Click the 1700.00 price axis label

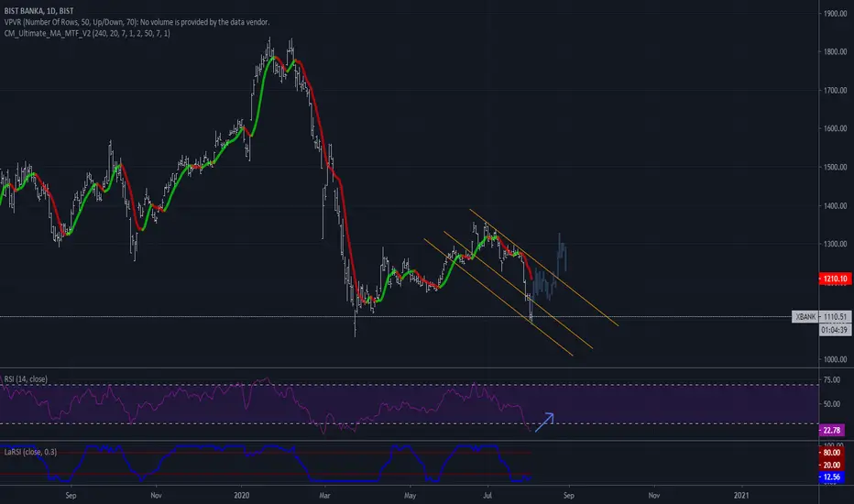pyautogui.click(x=835, y=91)
